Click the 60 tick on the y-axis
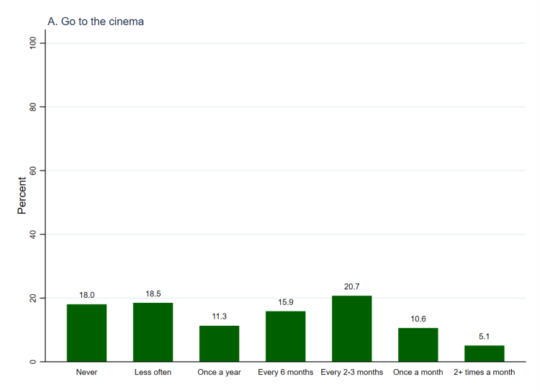 [x=32, y=170]
